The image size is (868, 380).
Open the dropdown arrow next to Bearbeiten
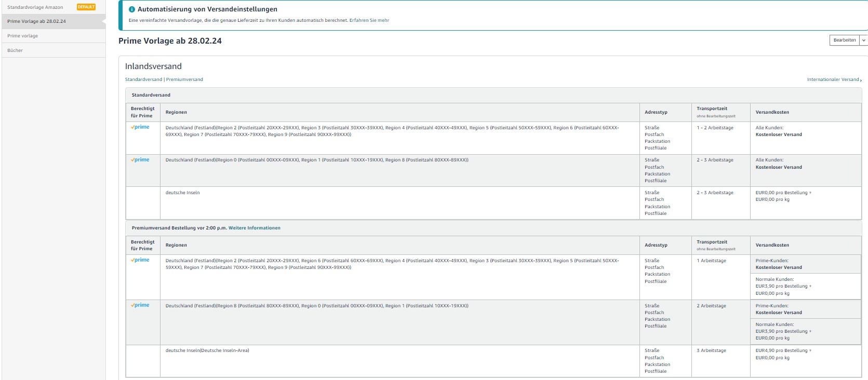864,40
